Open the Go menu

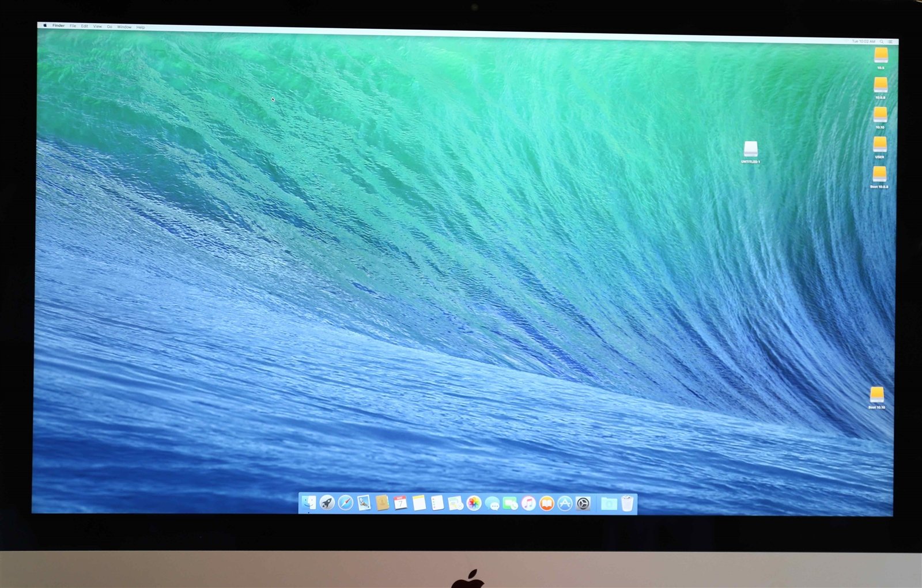click(x=109, y=26)
